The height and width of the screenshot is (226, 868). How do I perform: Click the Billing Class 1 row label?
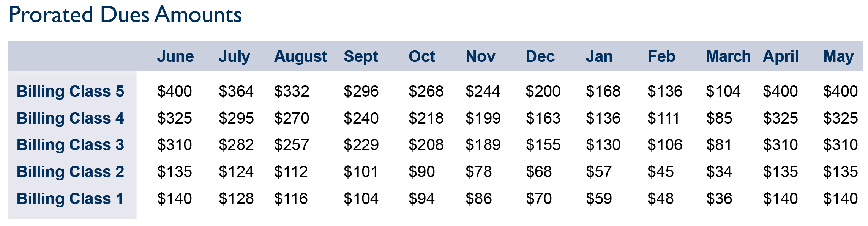[x=71, y=199]
